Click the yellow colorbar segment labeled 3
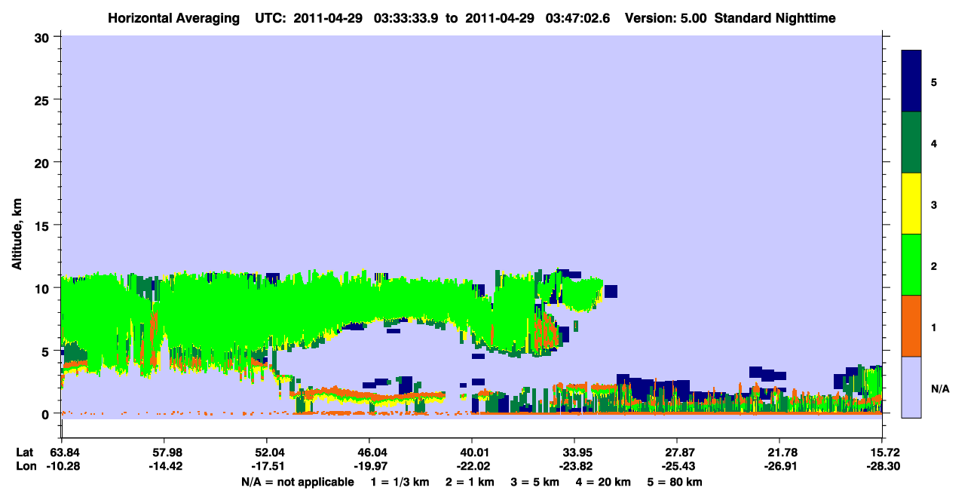This screenshot has height=503, width=980. (911, 204)
